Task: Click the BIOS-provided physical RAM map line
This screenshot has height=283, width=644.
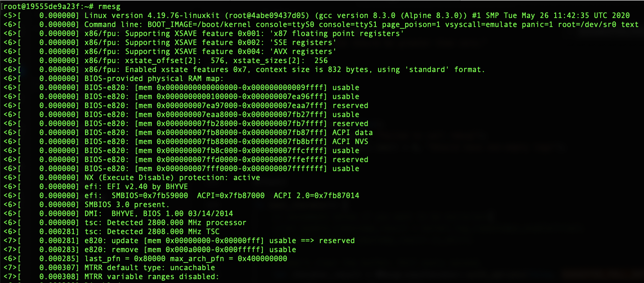Action: click(x=154, y=78)
